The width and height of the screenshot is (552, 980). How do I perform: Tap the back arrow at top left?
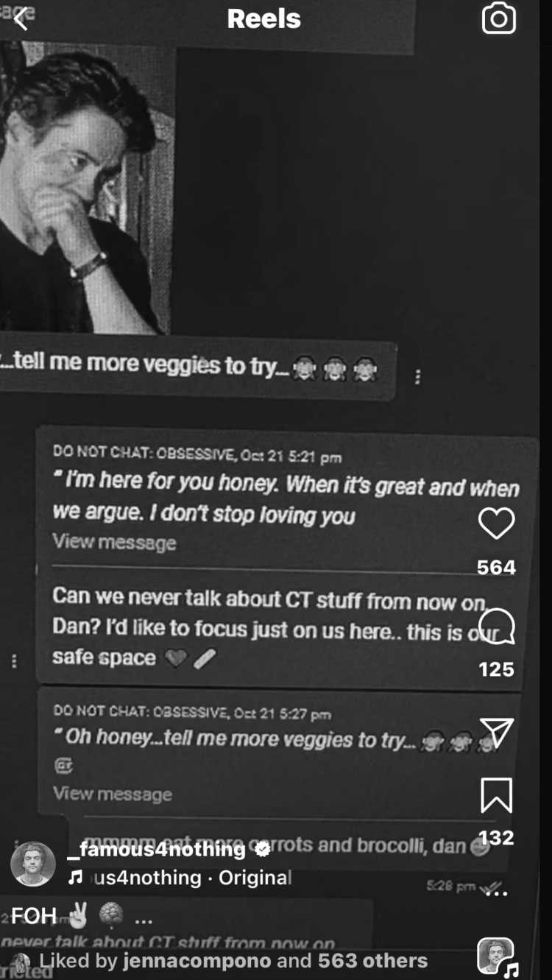click(21, 18)
